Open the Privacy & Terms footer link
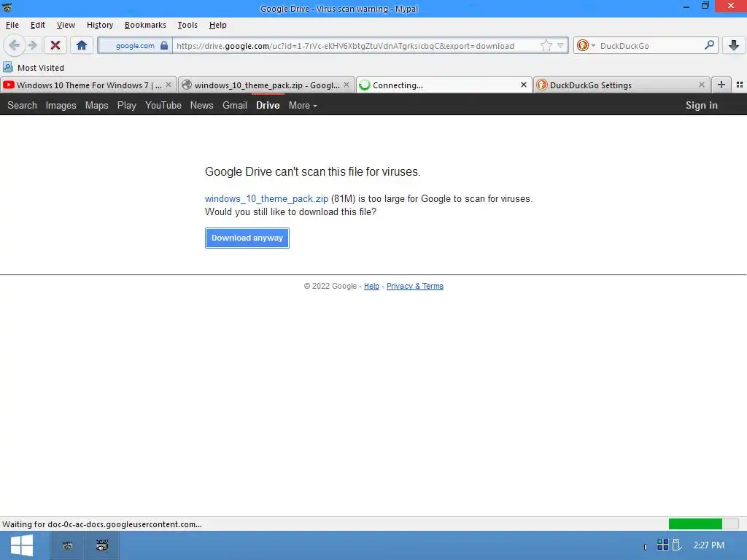 click(x=415, y=286)
